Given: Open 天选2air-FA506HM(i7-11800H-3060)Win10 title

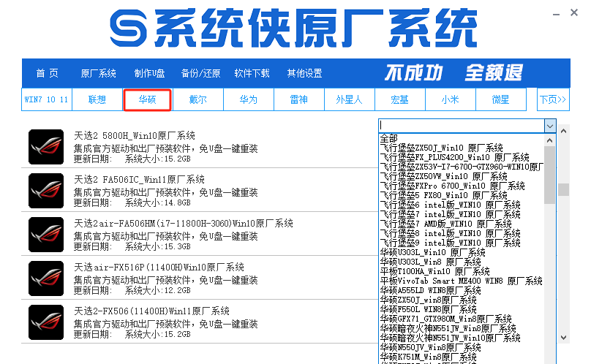Looking at the screenshot, I should click(x=183, y=223).
